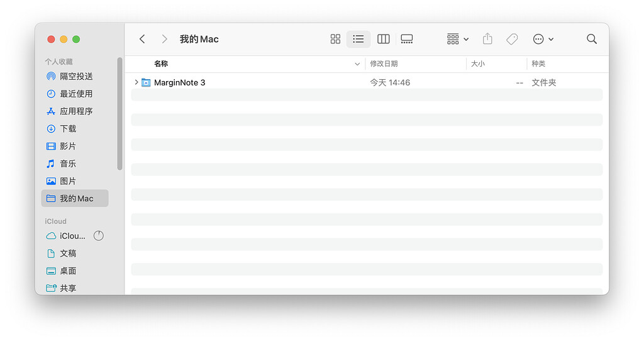Sort by 大小 column header

tap(478, 63)
